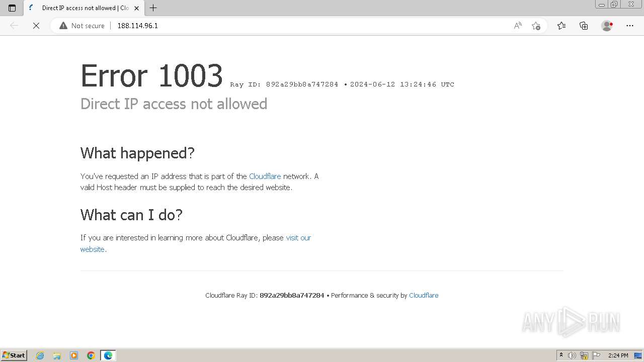The width and height of the screenshot is (644, 362).
Task: Open Windows Media Player from the taskbar
Action: 74,355
